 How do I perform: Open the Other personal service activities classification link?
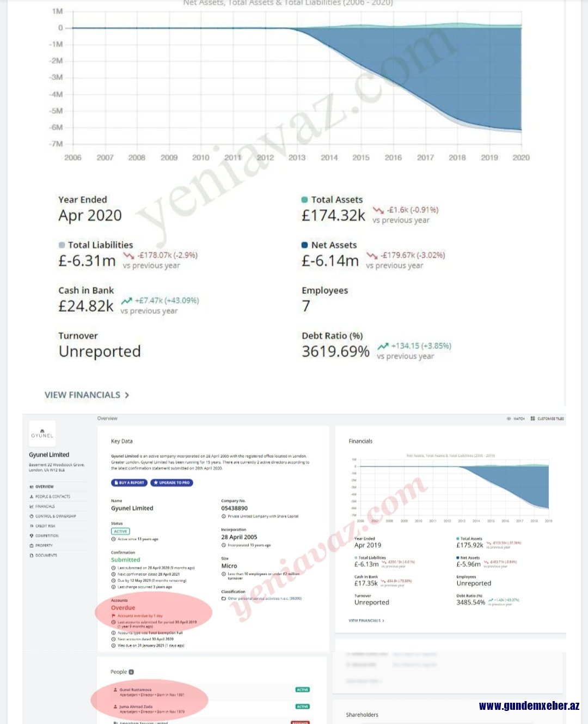pyautogui.click(x=265, y=598)
